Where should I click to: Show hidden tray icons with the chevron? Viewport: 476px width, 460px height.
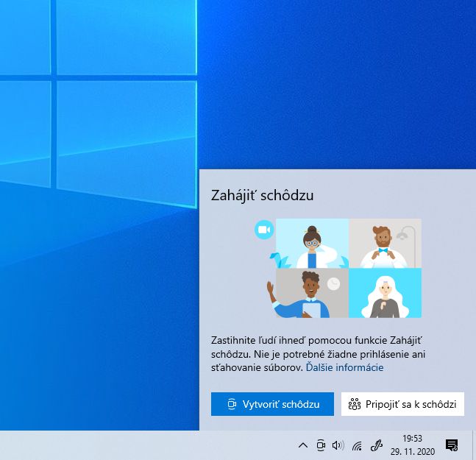303,445
